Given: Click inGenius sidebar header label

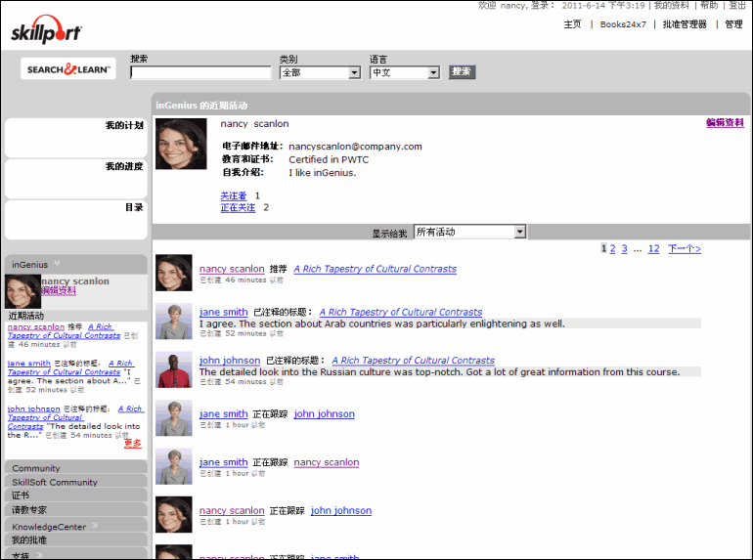Looking at the screenshot, I should 29,265.
